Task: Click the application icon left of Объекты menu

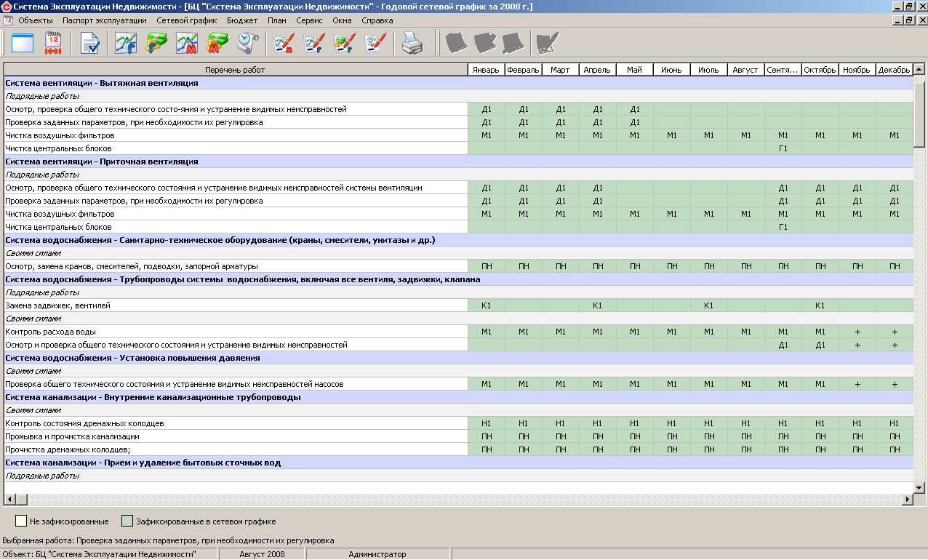Action: (x=8, y=20)
